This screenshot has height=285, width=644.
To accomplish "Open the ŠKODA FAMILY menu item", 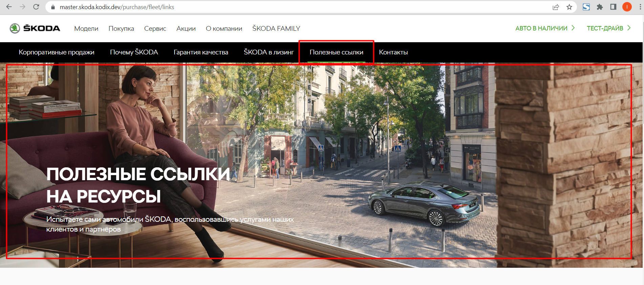I will (276, 28).
